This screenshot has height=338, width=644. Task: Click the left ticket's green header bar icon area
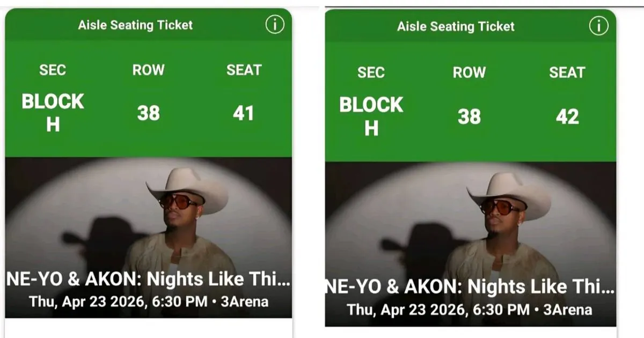(275, 24)
